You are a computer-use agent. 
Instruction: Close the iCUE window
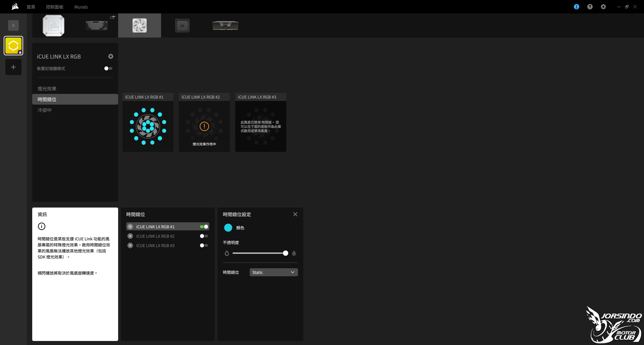(635, 7)
